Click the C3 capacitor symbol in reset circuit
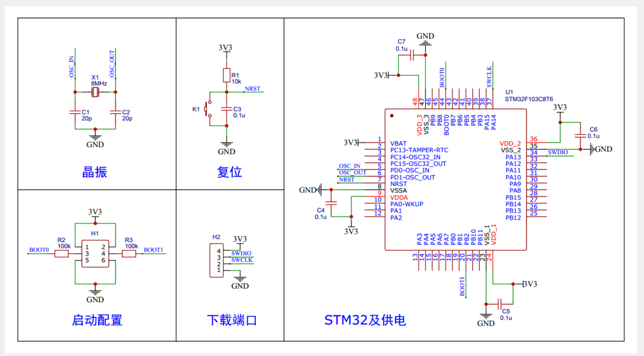Image resolution: width=644 pixels, height=356 pixels. click(x=226, y=109)
